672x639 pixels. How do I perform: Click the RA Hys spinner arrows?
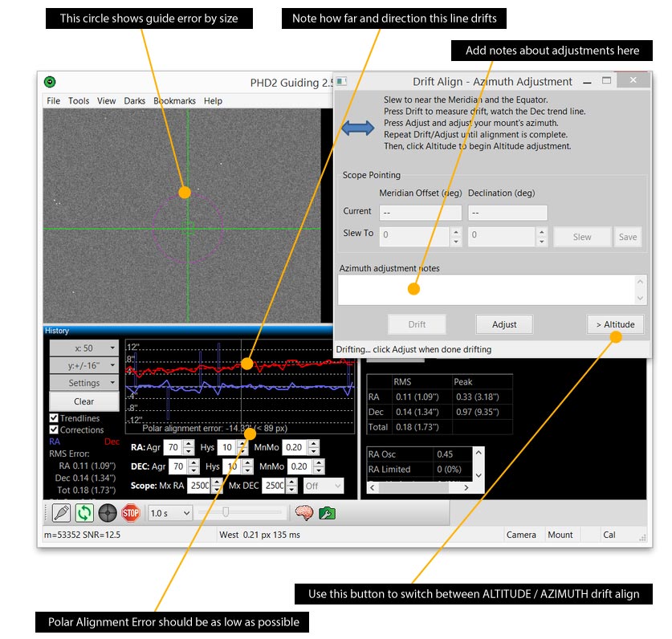242,447
